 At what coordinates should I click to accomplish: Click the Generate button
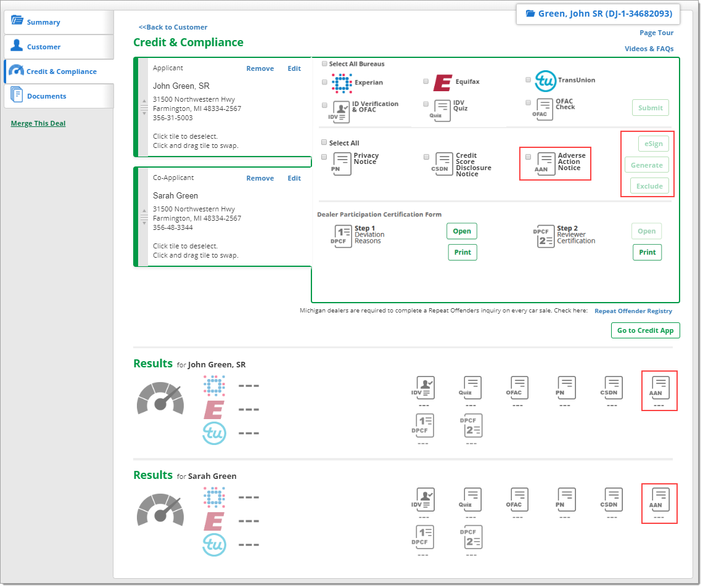[646, 165]
